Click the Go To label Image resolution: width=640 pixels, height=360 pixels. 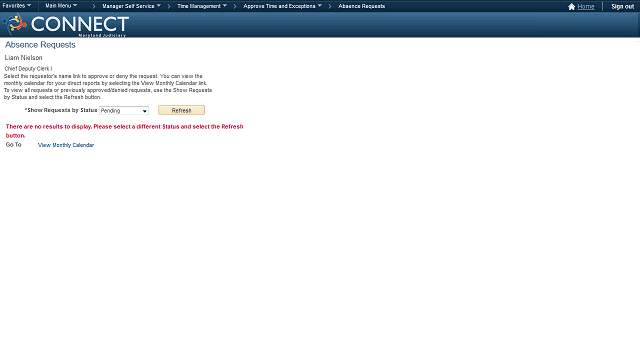13,145
